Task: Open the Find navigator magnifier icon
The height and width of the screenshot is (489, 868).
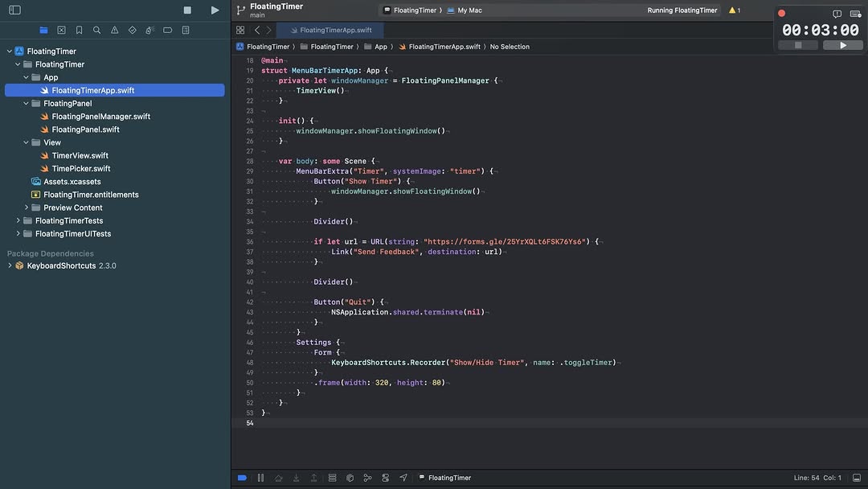Action: point(97,30)
